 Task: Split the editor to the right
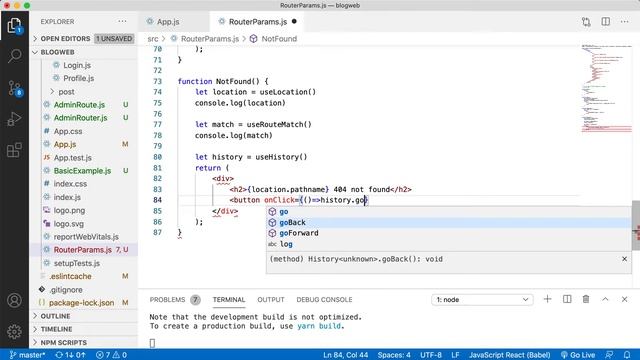pyautogui.click(x=605, y=22)
